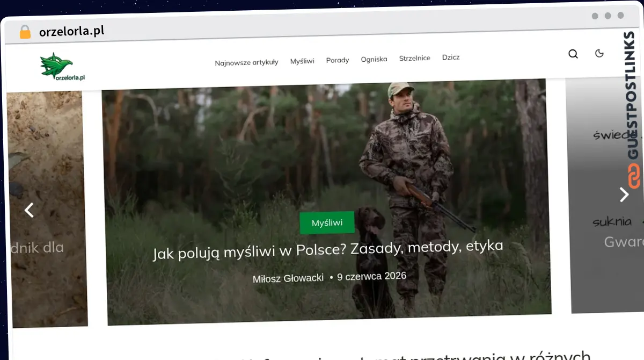This screenshot has width=644, height=360.
Task: Click the date 9 czerwca 2026
Action: [x=371, y=276]
